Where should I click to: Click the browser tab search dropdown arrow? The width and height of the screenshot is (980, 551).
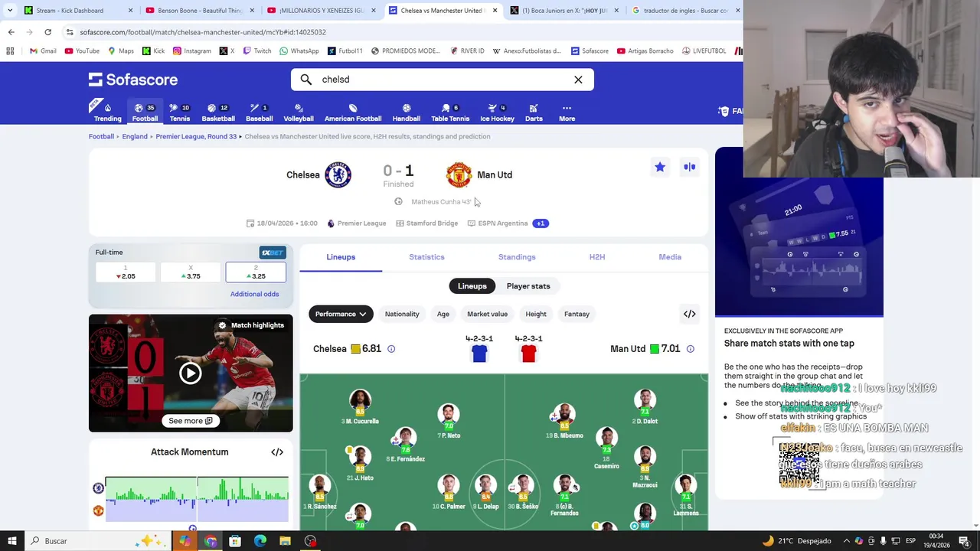click(x=9, y=11)
